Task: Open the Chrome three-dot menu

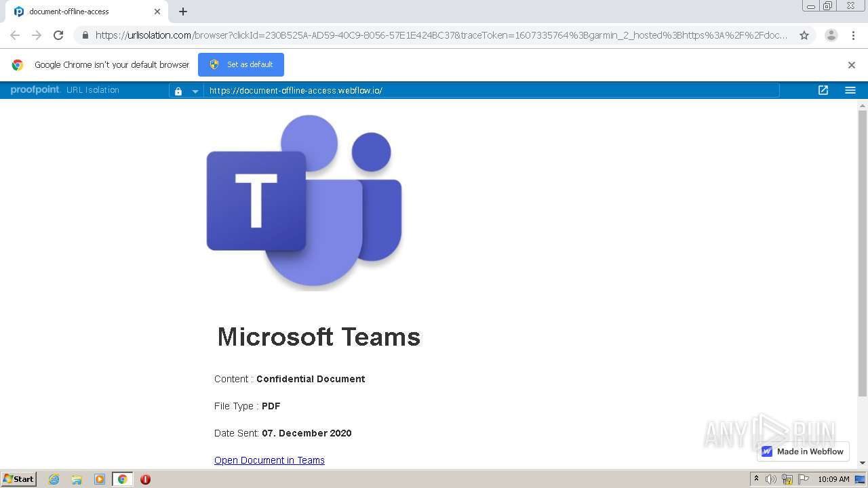Action: click(853, 35)
